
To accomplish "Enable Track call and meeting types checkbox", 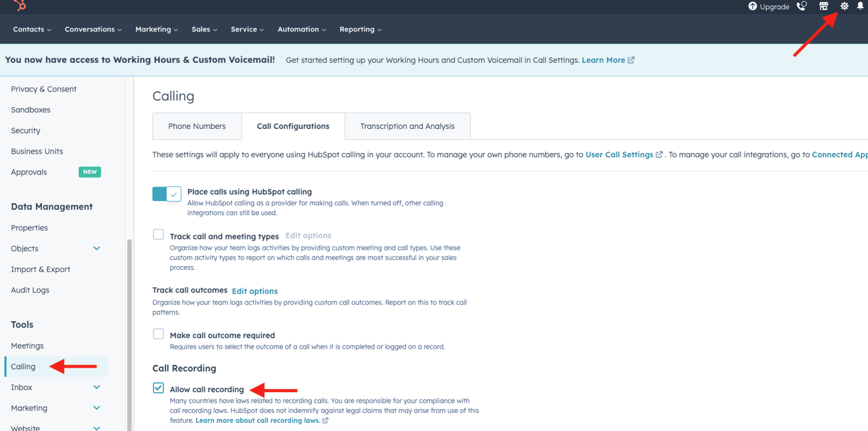I will pyautogui.click(x=158, y=235).
